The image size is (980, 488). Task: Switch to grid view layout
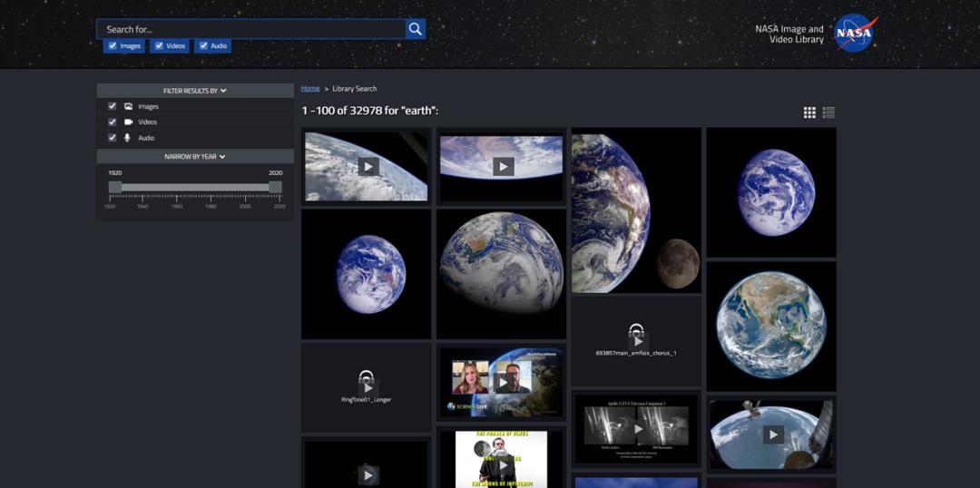809,112
